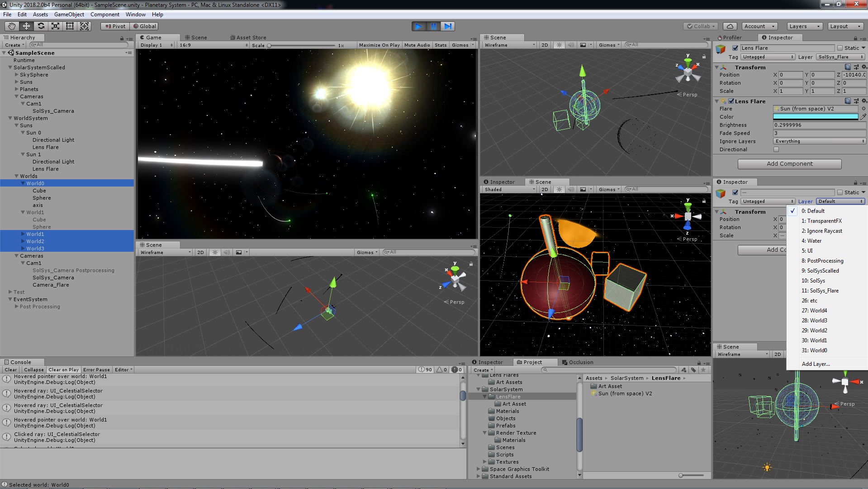Select the Hand pan tool
This screenshot has width=868, height=489.
(11, 26)
